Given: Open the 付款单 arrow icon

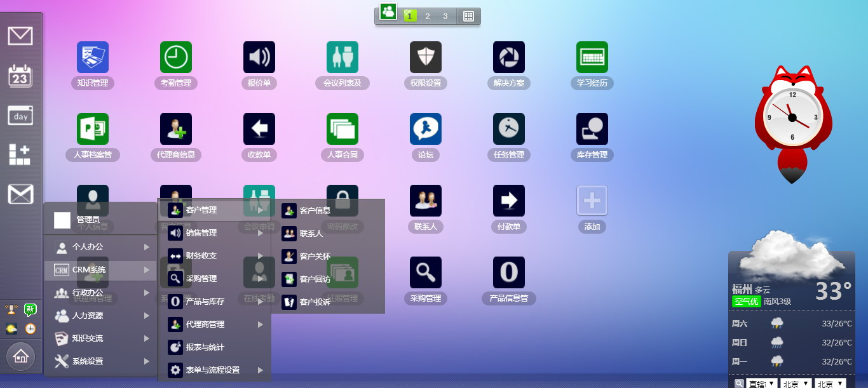Looking at the screenshot, I should pyautogui.click(x=509, y=201).
